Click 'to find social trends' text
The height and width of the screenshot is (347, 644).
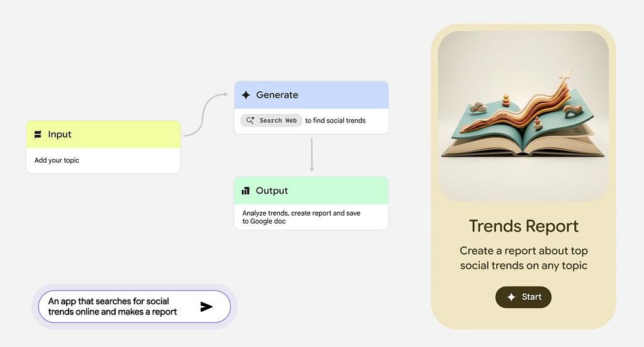pos(335,120)
